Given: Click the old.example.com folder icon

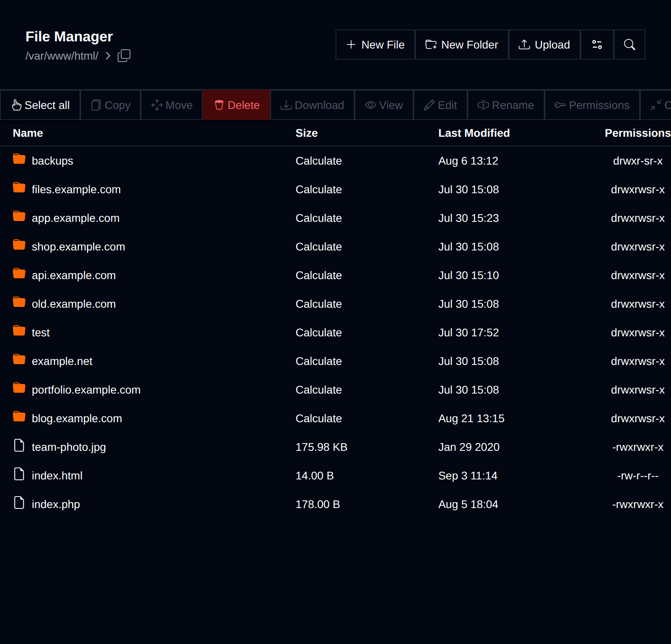Looking at the screenshot, I should [x=19, y=302].
